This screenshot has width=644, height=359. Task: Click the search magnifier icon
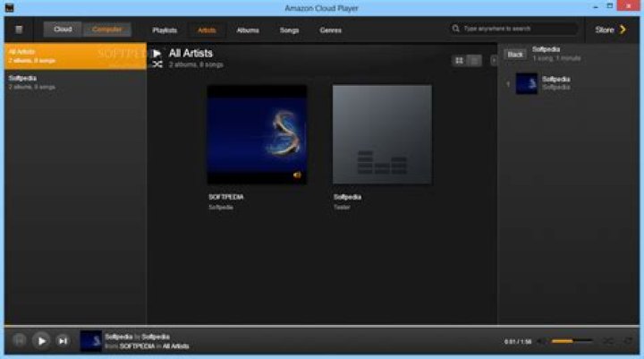(455, 29)
